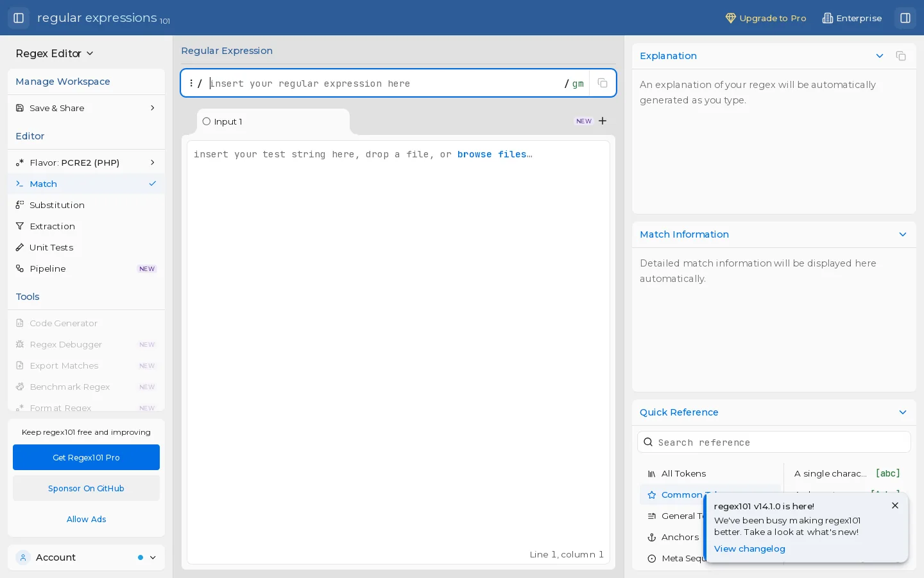Click the Anchors anchor icon
Viewport: 924px width, 578px height.
tap(652, 538)
